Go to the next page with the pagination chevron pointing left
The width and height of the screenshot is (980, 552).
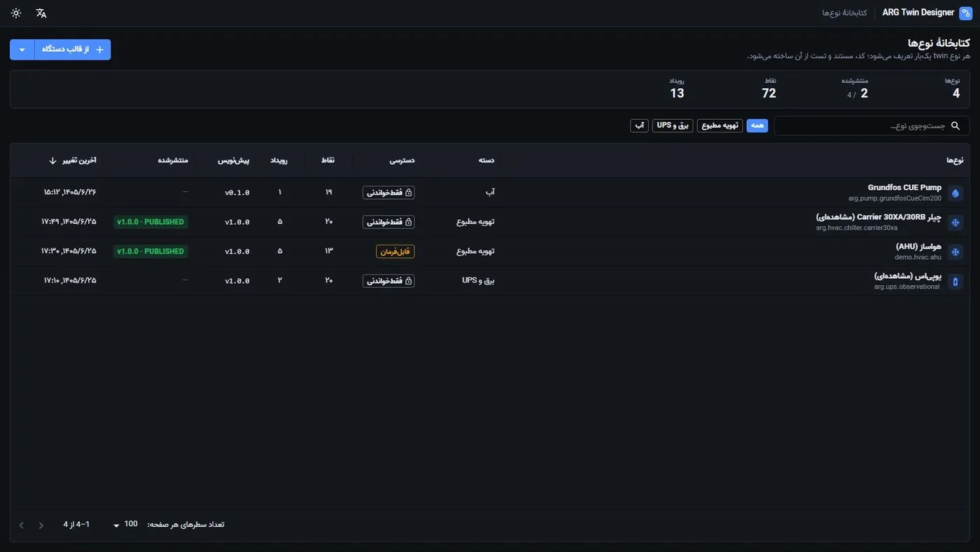pyautogui.click(x=22, y=525)
